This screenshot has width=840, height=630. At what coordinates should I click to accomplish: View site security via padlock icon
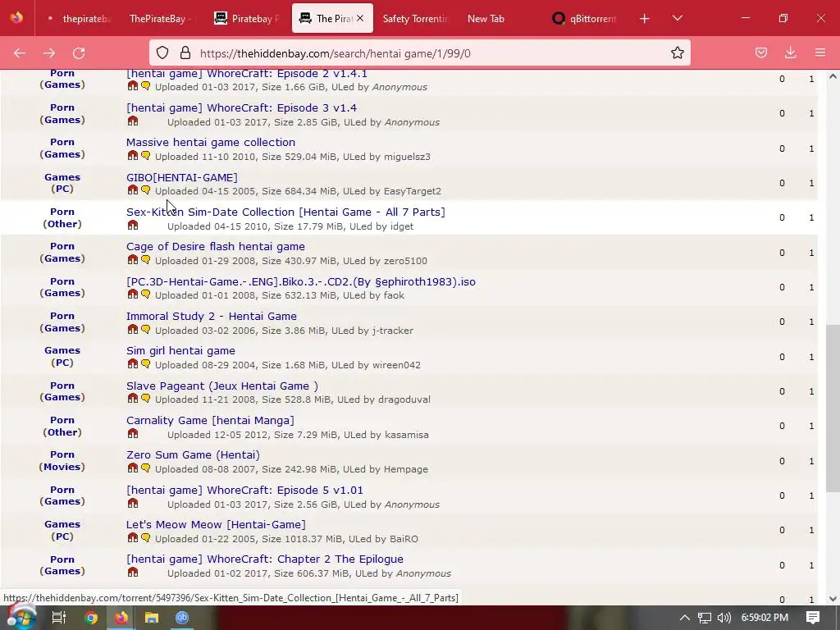[x=185, y=53]
